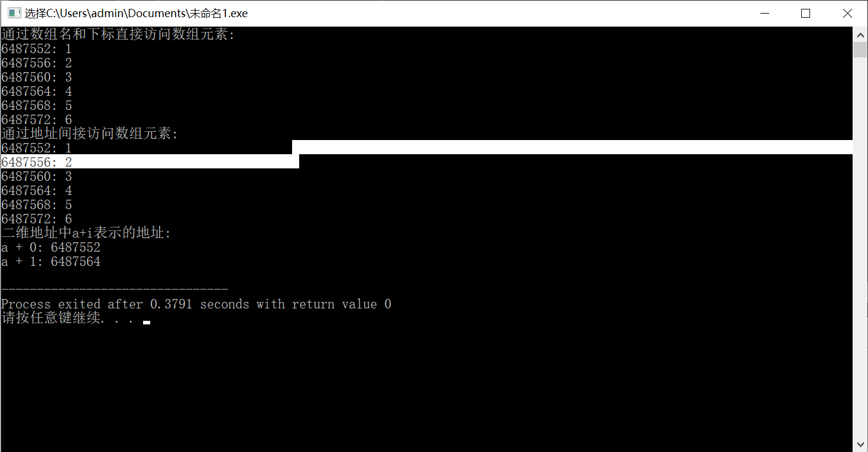The height and width of the screenshot is (452, 868).
Task: Click the console app icon in title bar
Action: (14, 13)
